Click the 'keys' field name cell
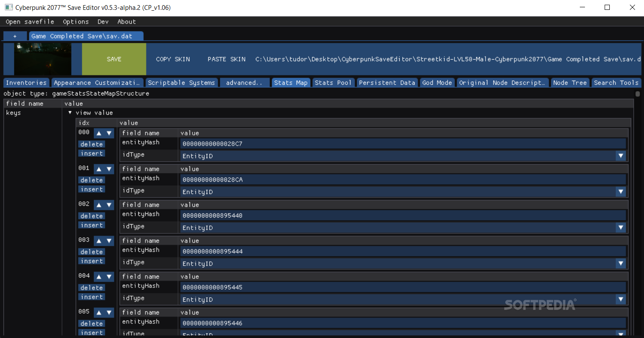Image resolution: width=644 pixels, height=338 pixels. (14, 113)
